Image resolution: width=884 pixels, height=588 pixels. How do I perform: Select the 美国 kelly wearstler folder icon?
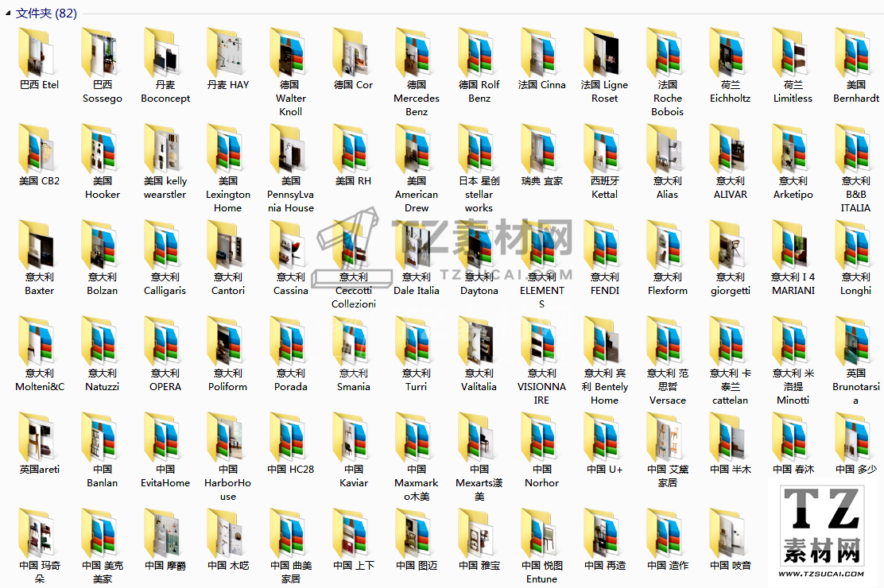click(163, 149)
